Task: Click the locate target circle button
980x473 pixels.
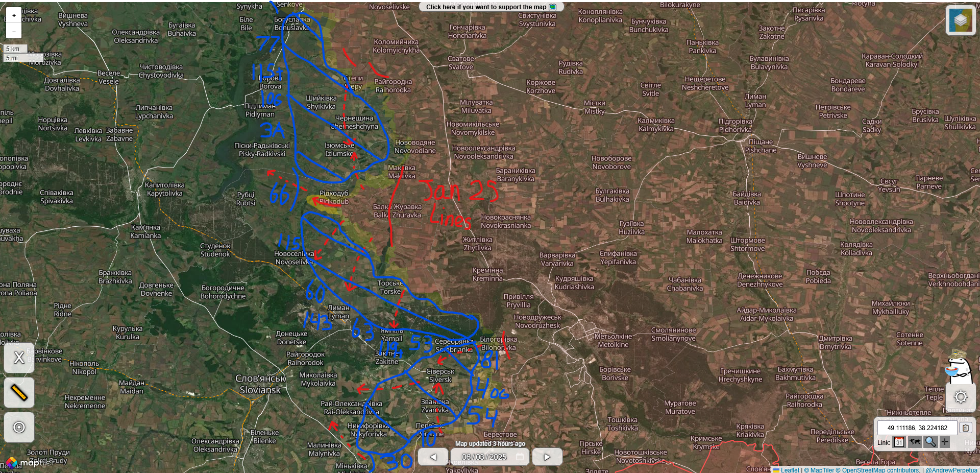Action: click(x=19, y=427)
